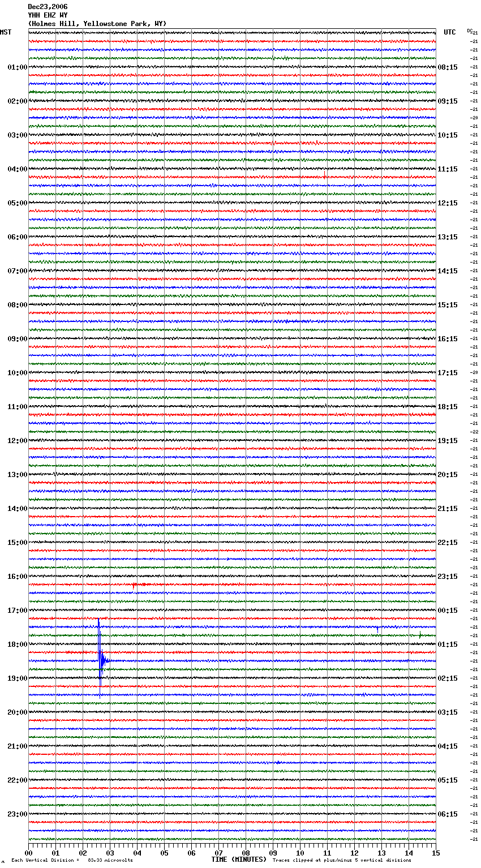Screen dimensions: 481x868
Task: Select the 07:00 MST time label
Action: point(17,271)
